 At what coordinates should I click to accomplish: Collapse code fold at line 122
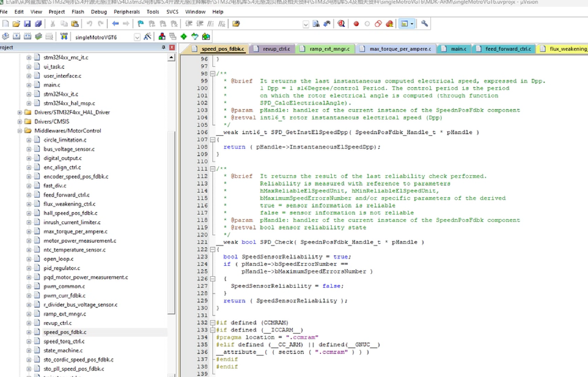(213, 249)
